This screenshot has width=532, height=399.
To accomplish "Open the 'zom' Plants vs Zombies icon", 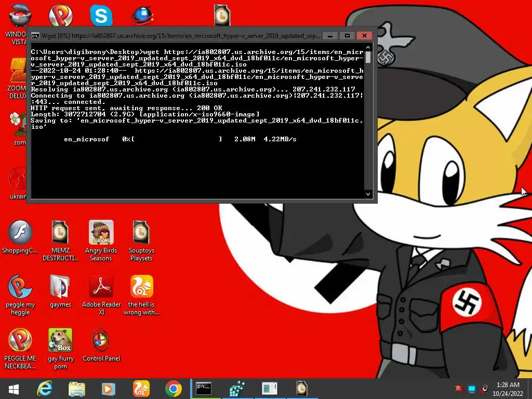I will [x=17, y=129].
